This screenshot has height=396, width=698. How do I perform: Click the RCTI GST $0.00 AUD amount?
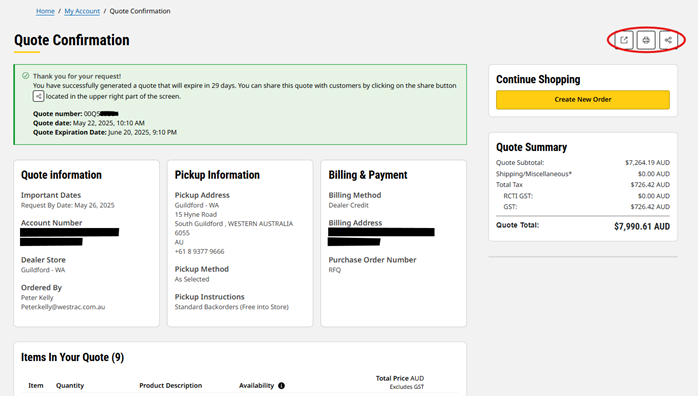(x=653, y=196)
